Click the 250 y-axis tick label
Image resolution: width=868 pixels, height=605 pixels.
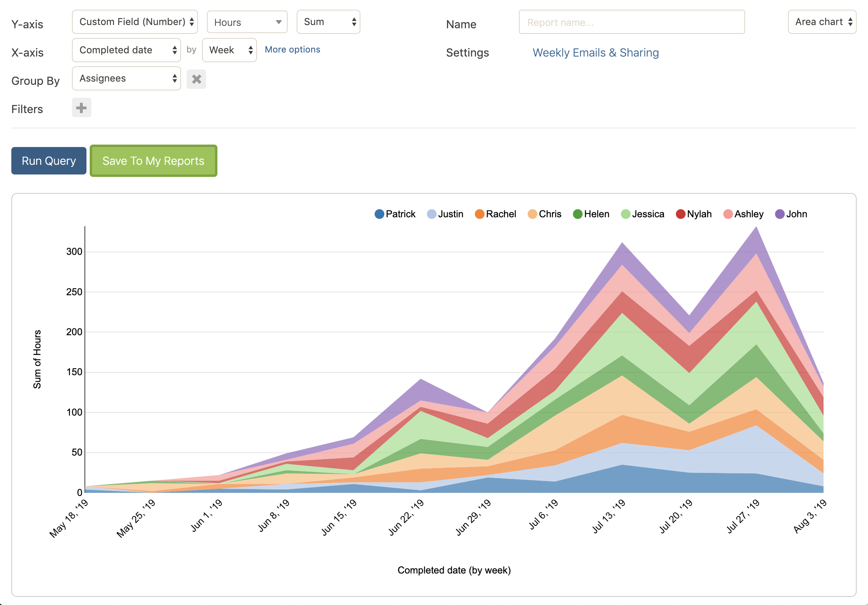[74, 292]
